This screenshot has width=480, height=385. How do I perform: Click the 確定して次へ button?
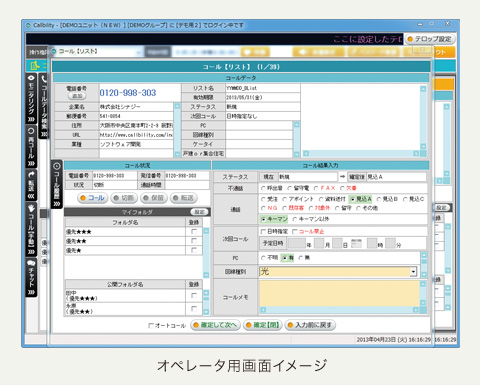tap(215, 325)
